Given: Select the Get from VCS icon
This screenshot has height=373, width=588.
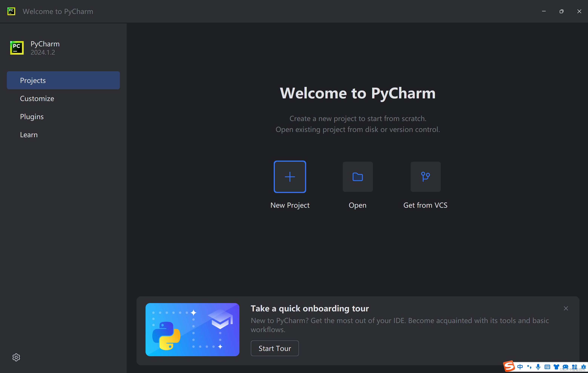Looking at the screenshot, I should [425, 176].
